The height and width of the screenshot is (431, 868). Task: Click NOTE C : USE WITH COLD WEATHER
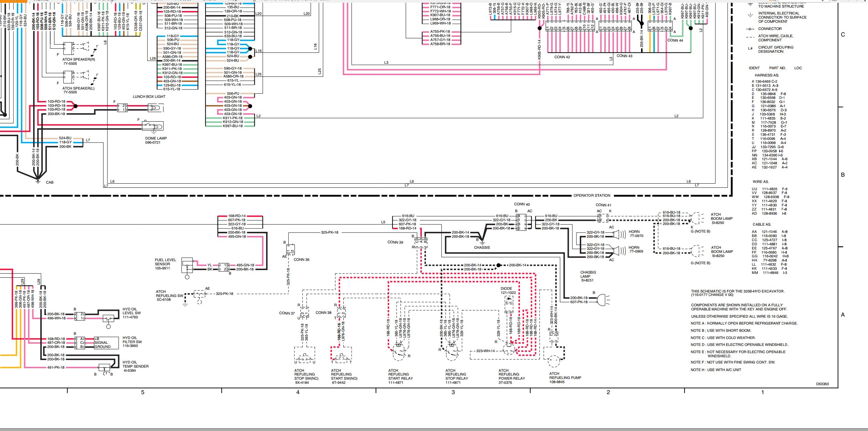723,338
